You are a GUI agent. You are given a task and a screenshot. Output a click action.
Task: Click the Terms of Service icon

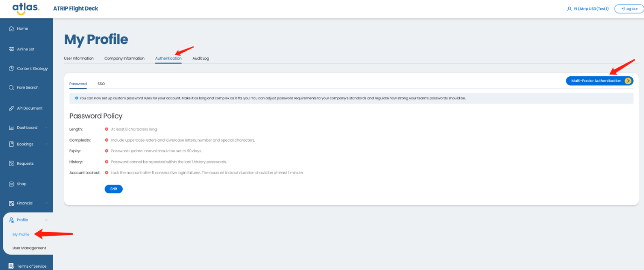[x=12, y=266]
